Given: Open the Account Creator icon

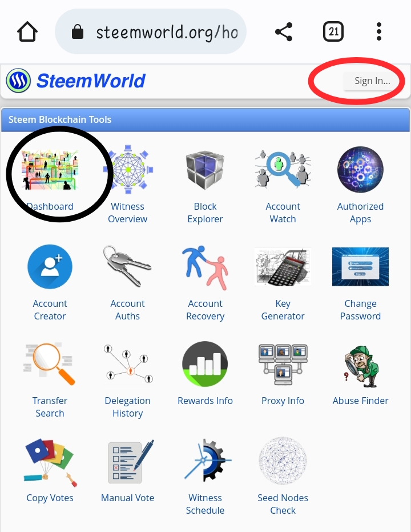Looking at the screenshot, I should tap(50, 267).
